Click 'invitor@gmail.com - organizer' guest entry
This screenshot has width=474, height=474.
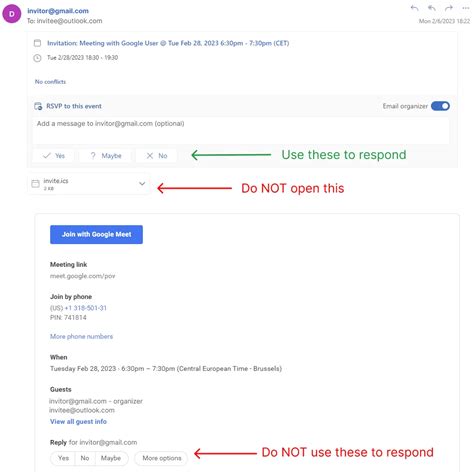pos(96,401)
